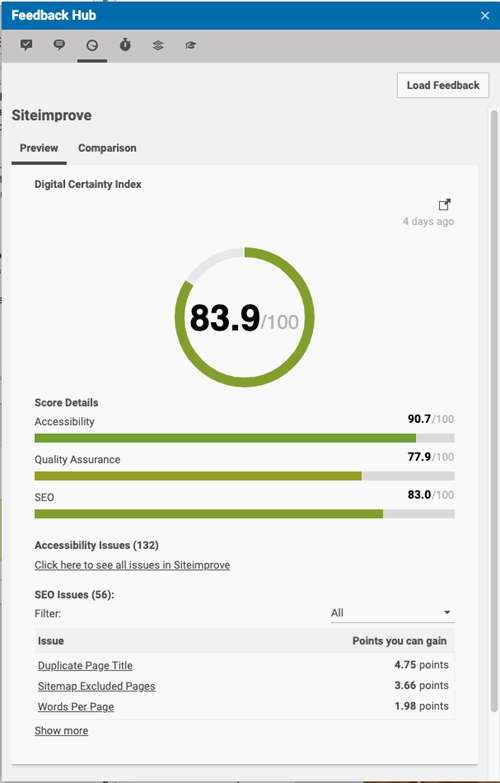Screen dimensions: 500x783
Task: Open the speech bubble comments tab icon
Action: 59,45
